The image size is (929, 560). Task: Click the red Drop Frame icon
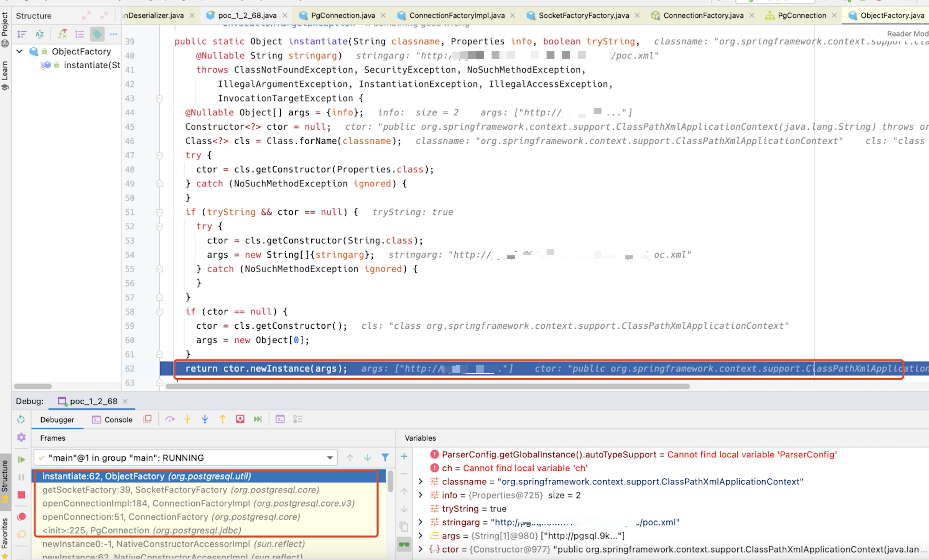click(240, 419)
